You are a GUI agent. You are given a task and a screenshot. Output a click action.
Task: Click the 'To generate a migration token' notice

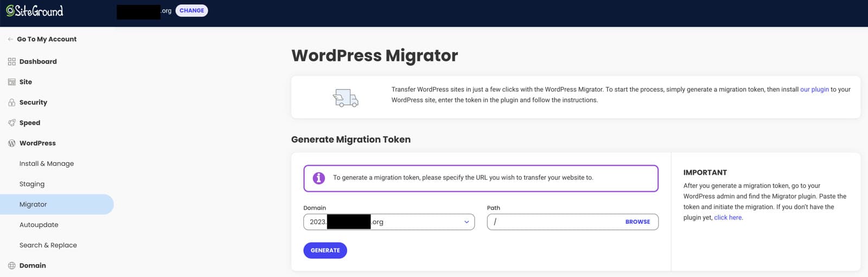point(481,178)
